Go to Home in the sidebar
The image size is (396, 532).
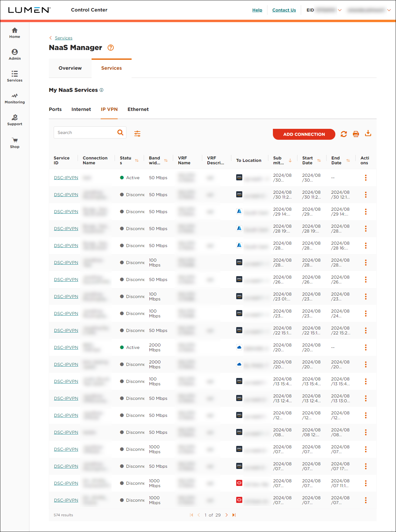[x=15, y=33]
